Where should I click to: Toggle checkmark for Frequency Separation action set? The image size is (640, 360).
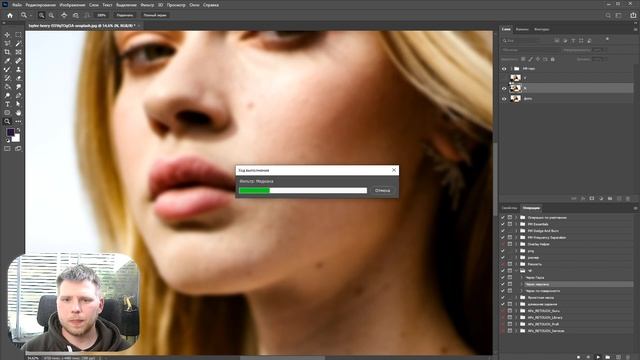[x=503, y=237]
